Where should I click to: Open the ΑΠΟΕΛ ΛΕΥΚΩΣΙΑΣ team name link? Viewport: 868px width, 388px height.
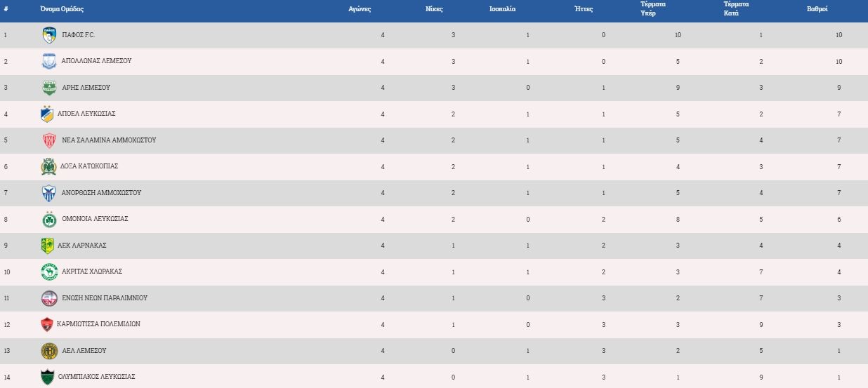pos(86,113)
